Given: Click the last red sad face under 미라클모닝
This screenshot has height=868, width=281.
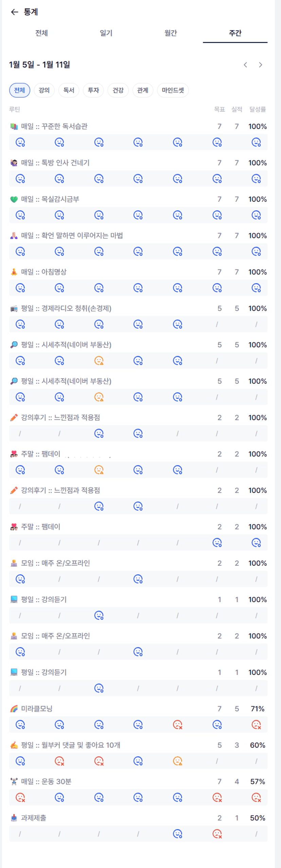Looking at the screenshot, I should coord(256,725).
